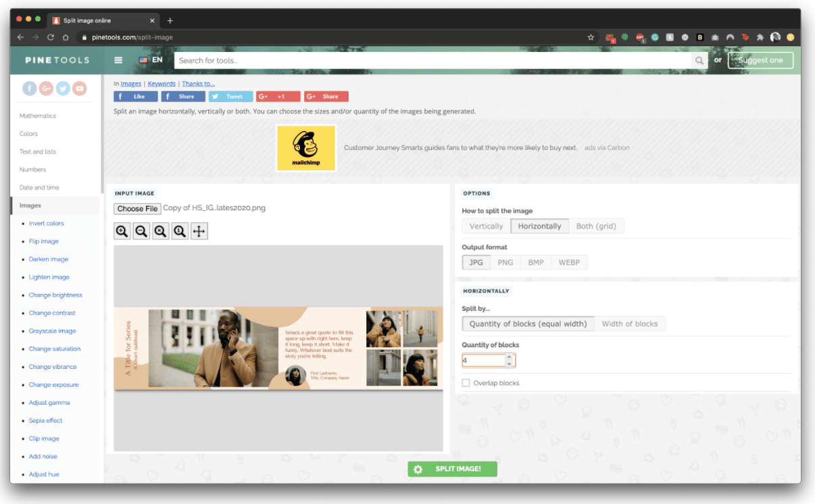Image resolution: width=815 pixels, height=504 pixels.
Task: Select the Both (grid) split option
Action: click(596, 226)
